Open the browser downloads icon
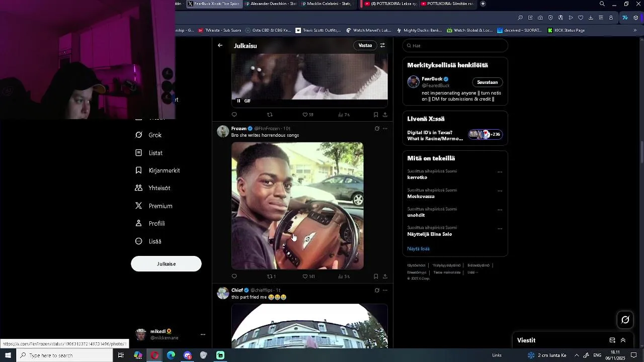 tap(591, 18)
